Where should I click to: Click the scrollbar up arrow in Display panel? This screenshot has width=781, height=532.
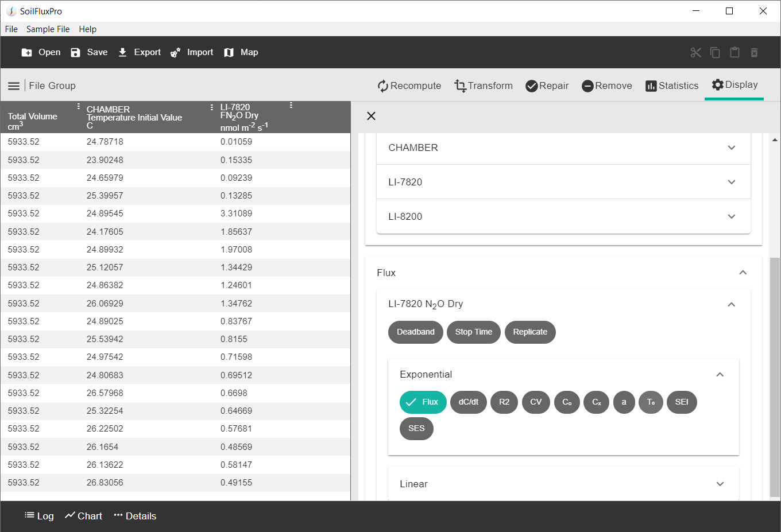(x=775, y=139)
